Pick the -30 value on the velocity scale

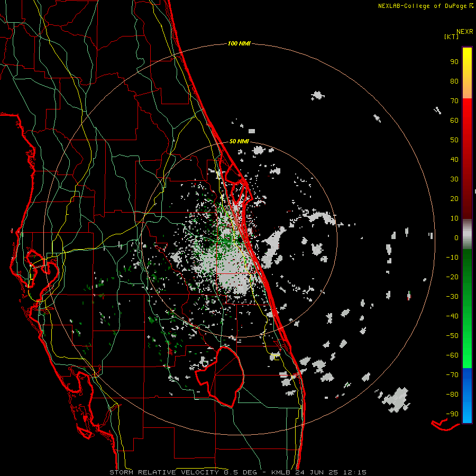pos(452,297)
